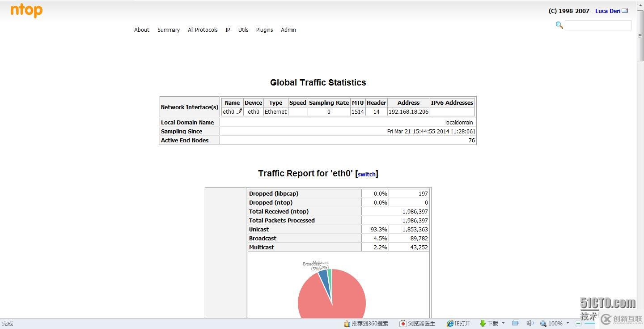This screenshot has height=329, width=644.
Task: Mute sound using the speaker icon
Action: [x=530, y=323]
